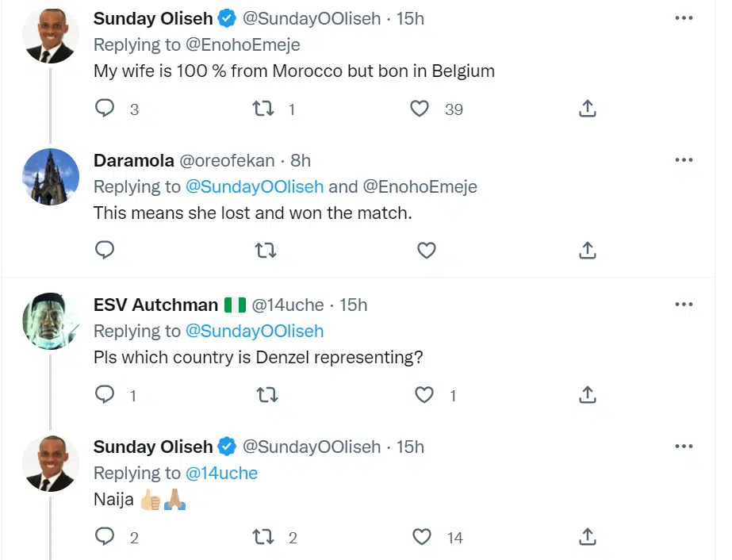Open more options menu on Daramola's reply
Image resolution: width=732 pixels, height=560 pixels.
point(684,159)
